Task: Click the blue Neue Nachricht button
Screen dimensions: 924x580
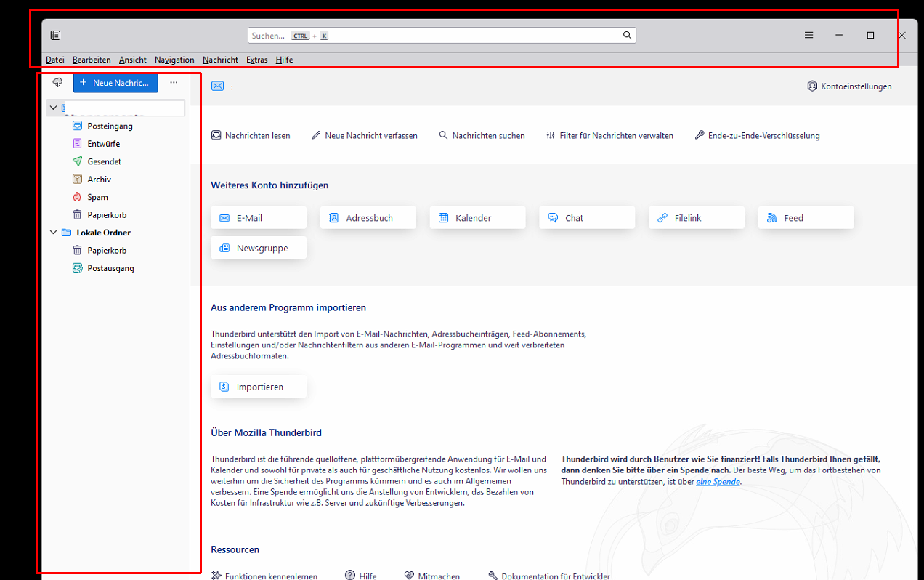Action: pyautogui.click(x=115, y=83)
